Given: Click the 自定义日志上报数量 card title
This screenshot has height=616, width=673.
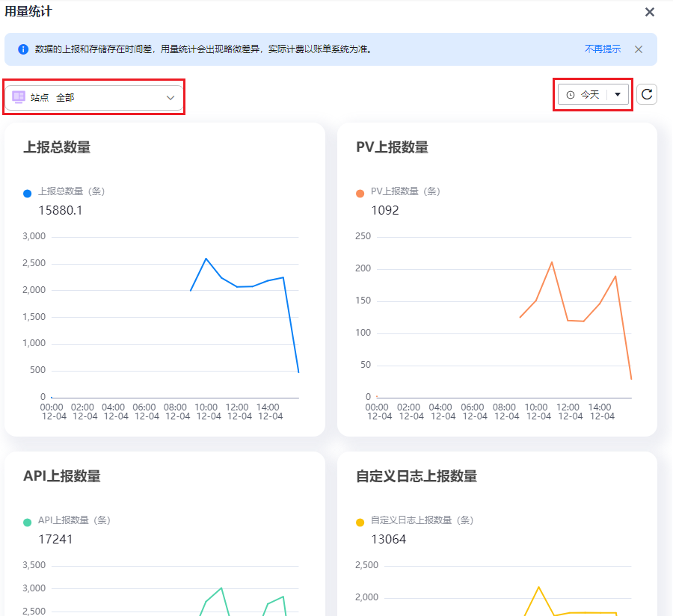Looking at the screenshot, I should tap(417, 476).
